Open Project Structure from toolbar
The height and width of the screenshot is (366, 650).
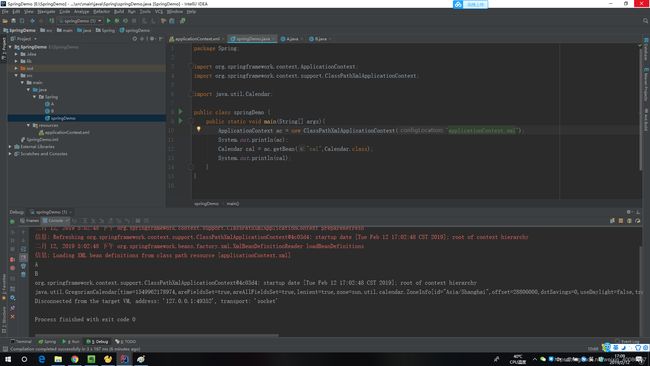(172, 21)
